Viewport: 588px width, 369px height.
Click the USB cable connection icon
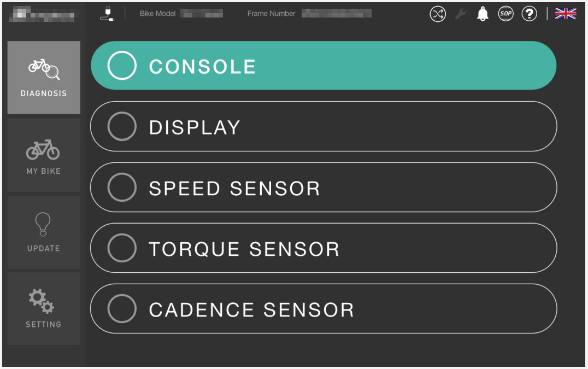point(107,14)
